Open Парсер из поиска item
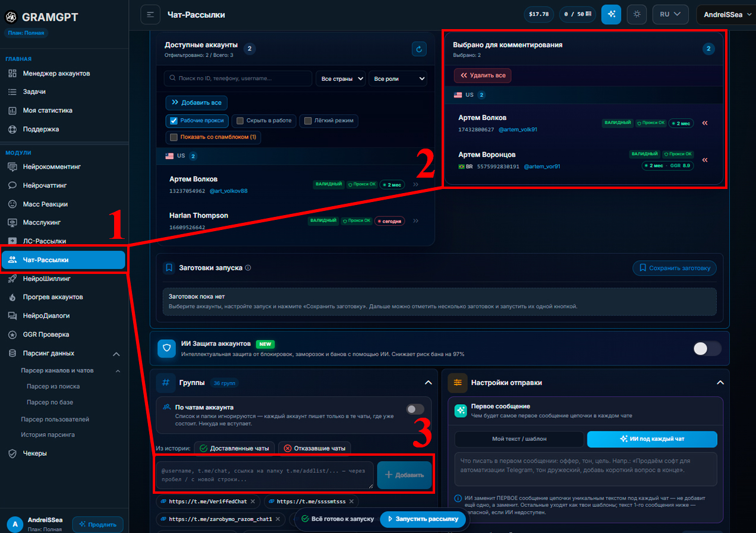The width and height of the screenshot is (756, 533). coord(53,386)
